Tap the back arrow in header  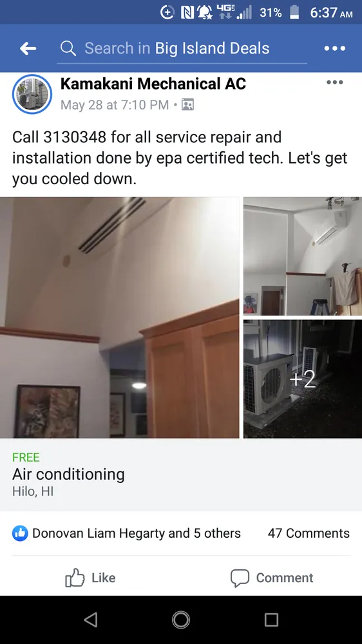click(28, 48)
